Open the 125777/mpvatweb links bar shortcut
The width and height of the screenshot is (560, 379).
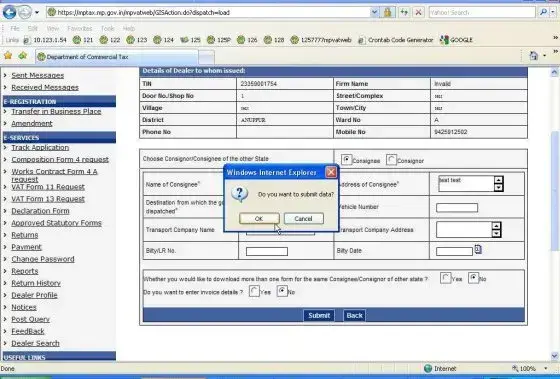click(321, 40)
